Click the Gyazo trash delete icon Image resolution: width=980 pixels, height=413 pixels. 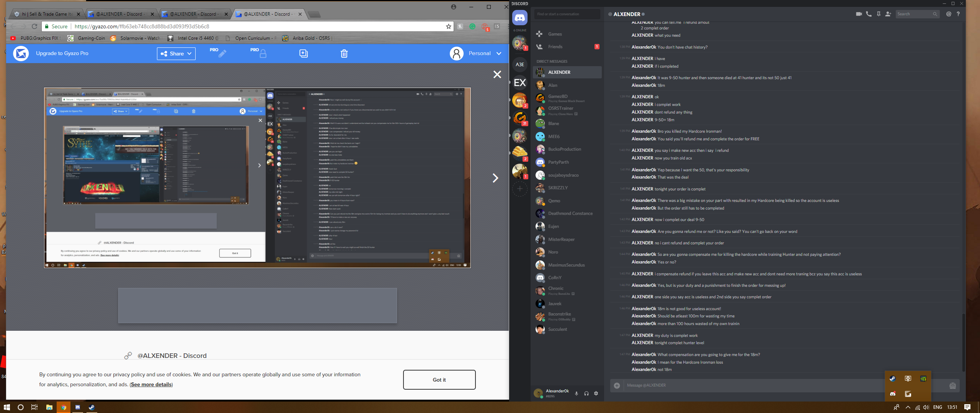click(x=344, y=54)
